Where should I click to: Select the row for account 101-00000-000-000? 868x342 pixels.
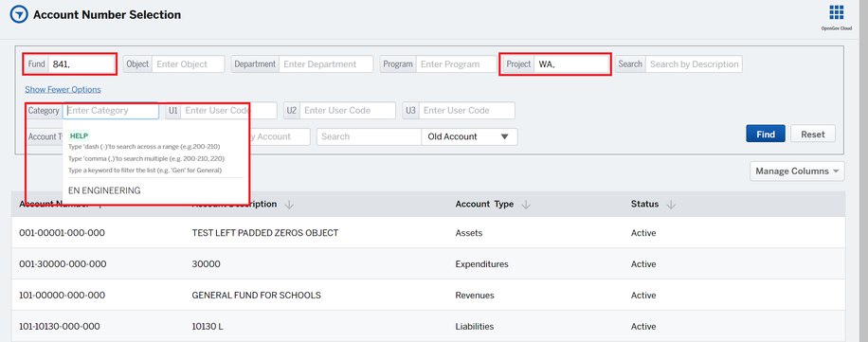pyautogui.click(x=428, y=295)
